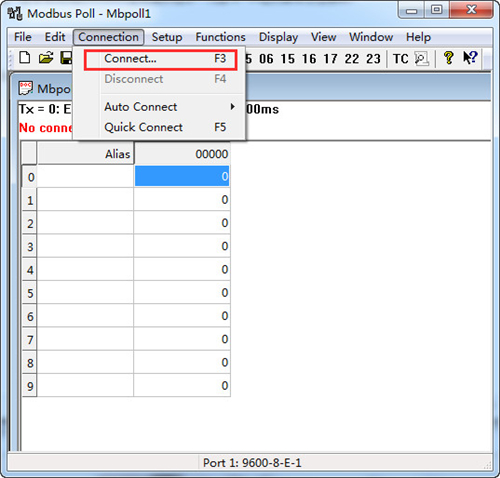Click the Alias cell in row 3
The height and width of the screenshot is (478, 500).
click(x=85, y=246)
